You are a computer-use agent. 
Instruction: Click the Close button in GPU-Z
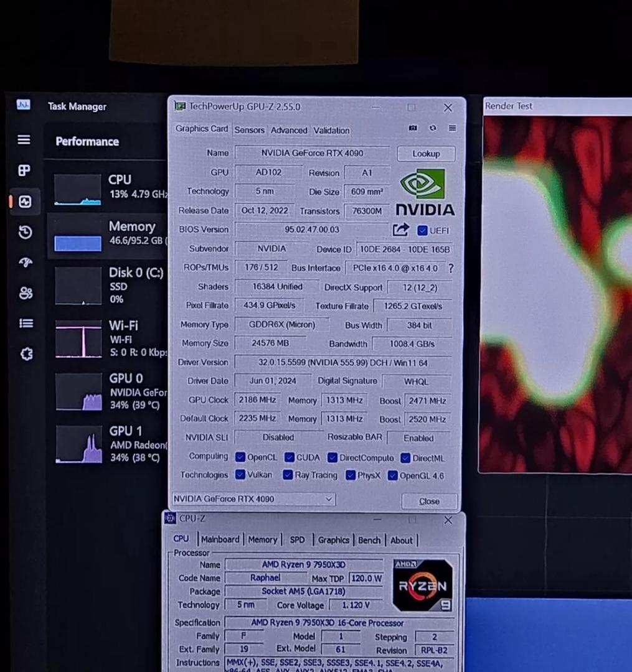pos(429,501)
